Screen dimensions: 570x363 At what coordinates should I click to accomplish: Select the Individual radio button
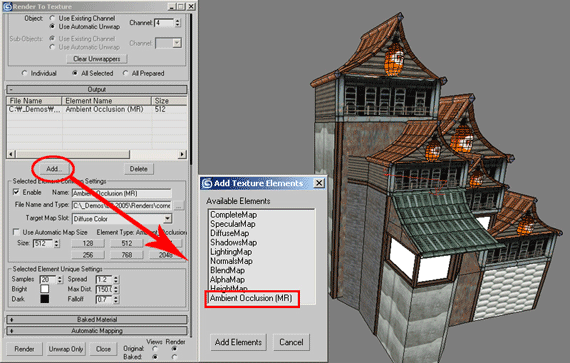(x=24, y=73)
